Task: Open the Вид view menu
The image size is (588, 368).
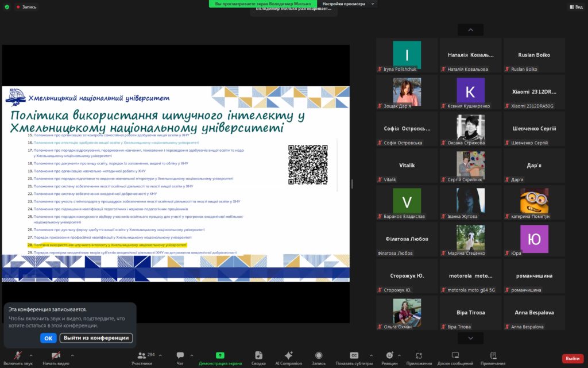Action: (577, 7)
